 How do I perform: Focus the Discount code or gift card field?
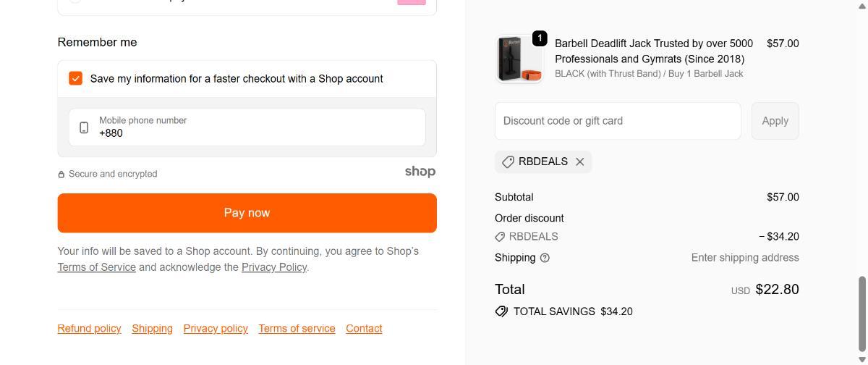617,121
